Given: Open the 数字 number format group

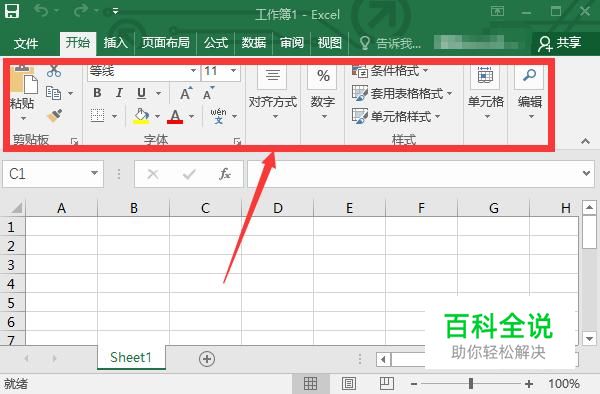Looking at the screenshot, I should point(323,92).
